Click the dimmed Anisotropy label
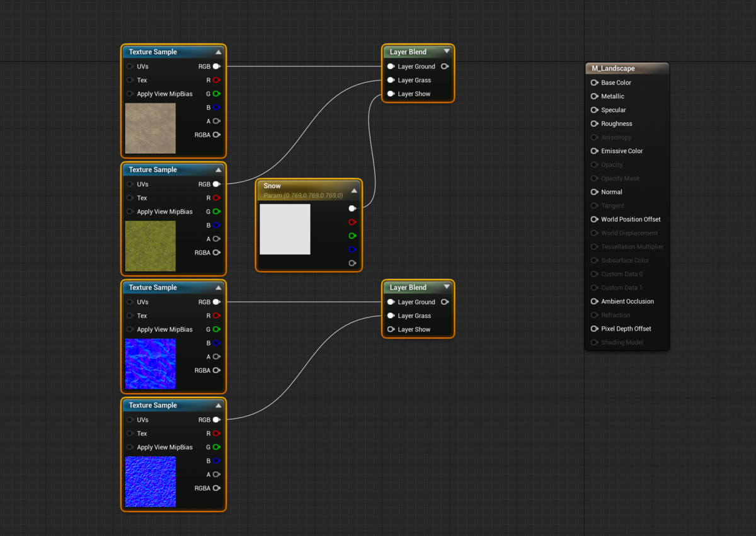The image size is (756, 536). (x=616, y=137)
